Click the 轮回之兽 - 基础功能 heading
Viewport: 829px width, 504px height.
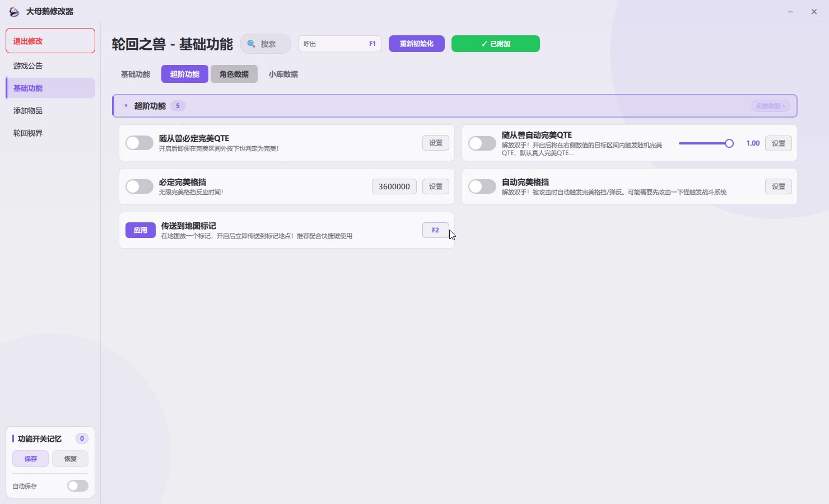[173, 44]
